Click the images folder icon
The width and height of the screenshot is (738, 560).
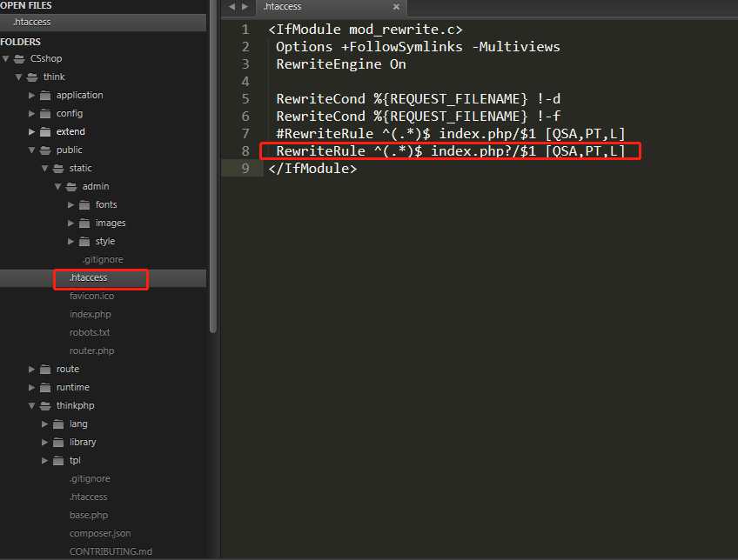tap(84, 223)
